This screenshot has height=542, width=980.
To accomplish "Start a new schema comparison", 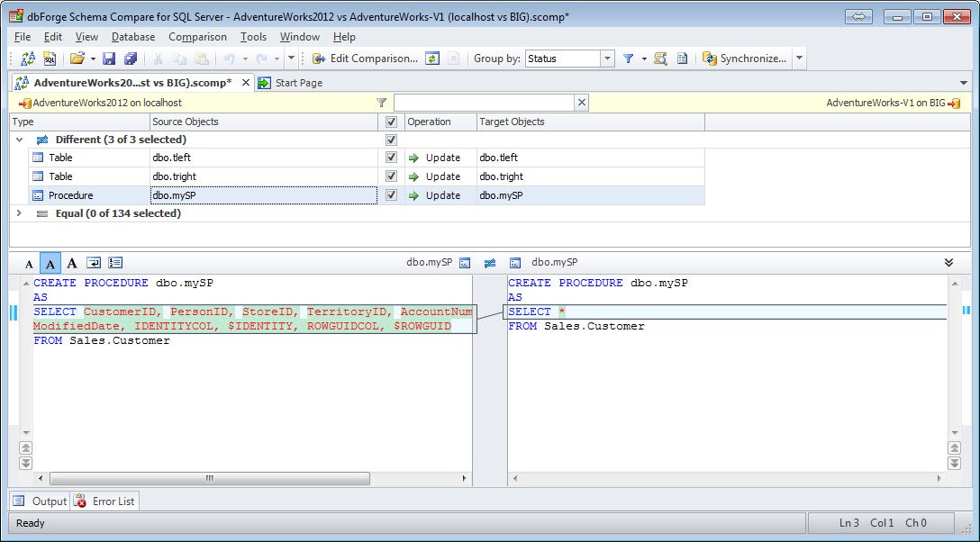I will click(26, 58).
